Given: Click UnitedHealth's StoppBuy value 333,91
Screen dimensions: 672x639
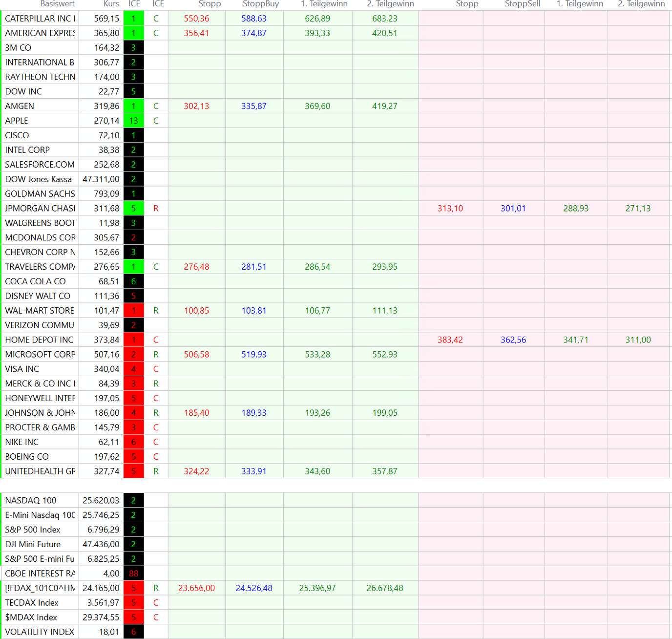Looking at the screenshot, I should point(254,471).
